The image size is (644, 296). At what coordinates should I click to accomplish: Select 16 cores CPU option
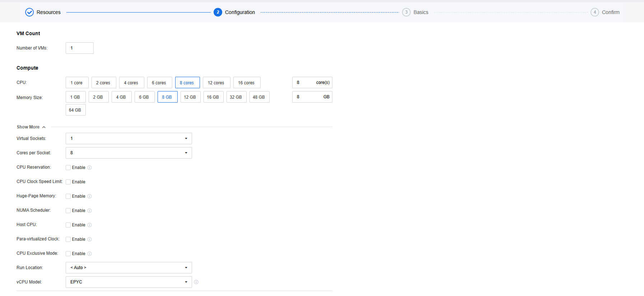click(x=247, y=83)
